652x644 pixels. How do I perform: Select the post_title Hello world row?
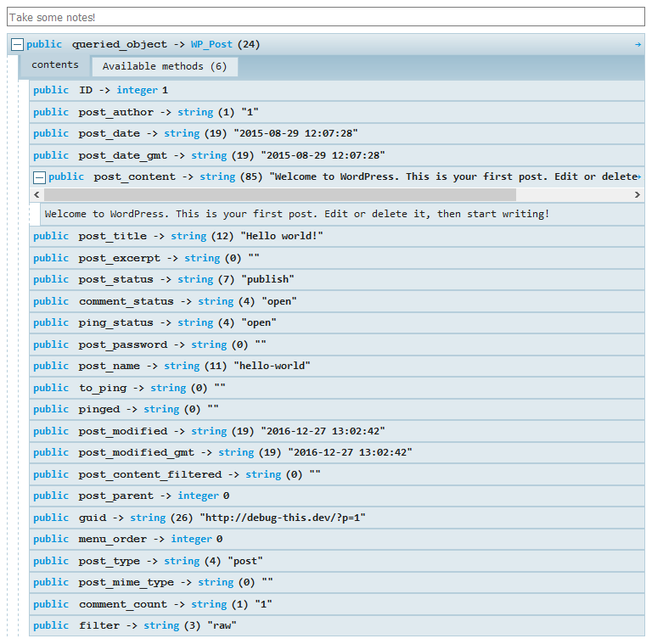coord(337,237)
